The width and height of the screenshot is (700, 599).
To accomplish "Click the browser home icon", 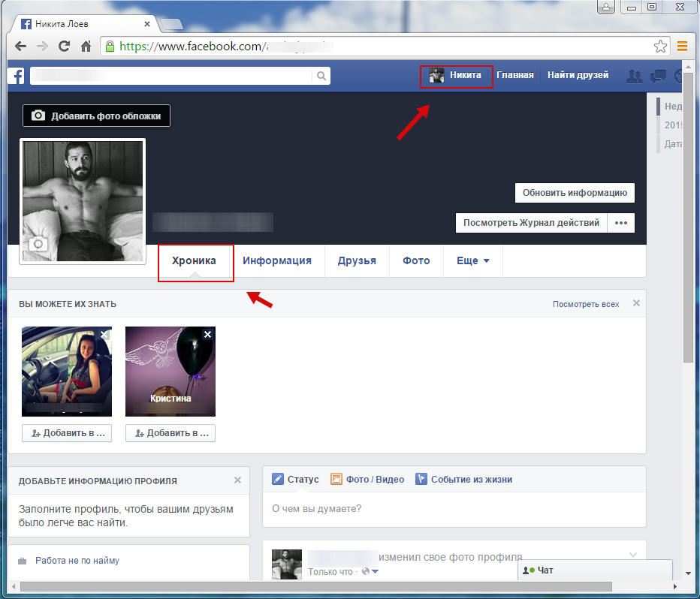I will coord(86,47).
